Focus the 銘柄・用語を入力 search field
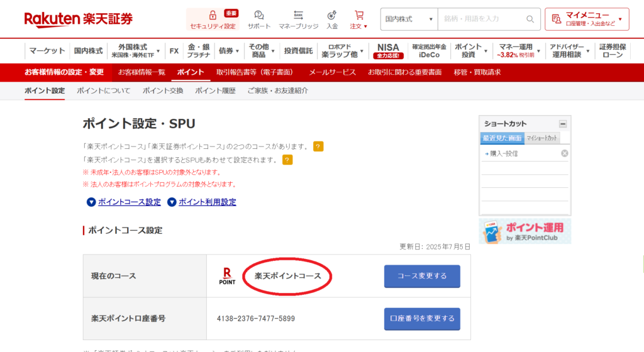Screen dimensions: 644x352 tap(482, 19)
